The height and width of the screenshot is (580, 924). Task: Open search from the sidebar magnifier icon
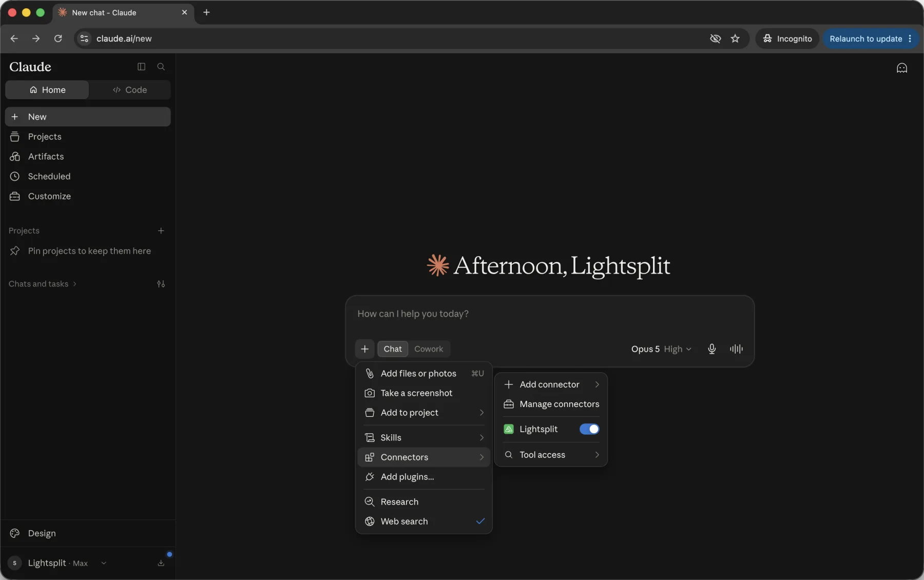(161, 67)
